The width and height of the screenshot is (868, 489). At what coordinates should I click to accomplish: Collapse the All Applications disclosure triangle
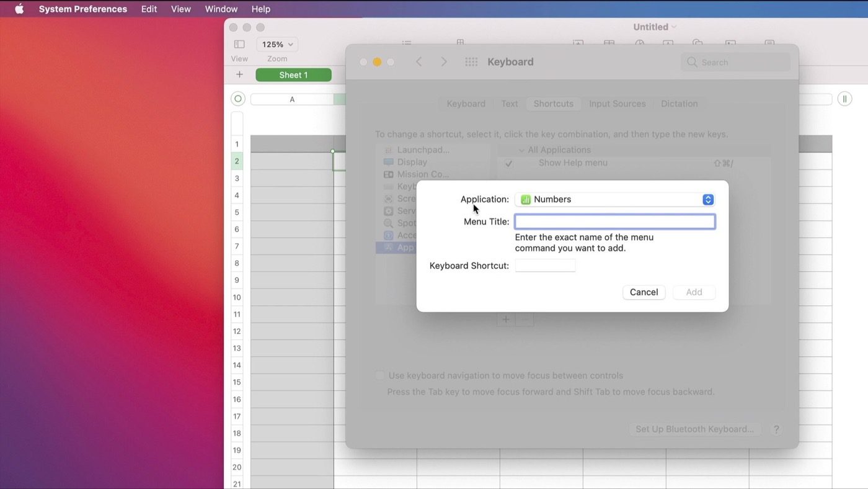pyautogui.click(x=521, y=150)
